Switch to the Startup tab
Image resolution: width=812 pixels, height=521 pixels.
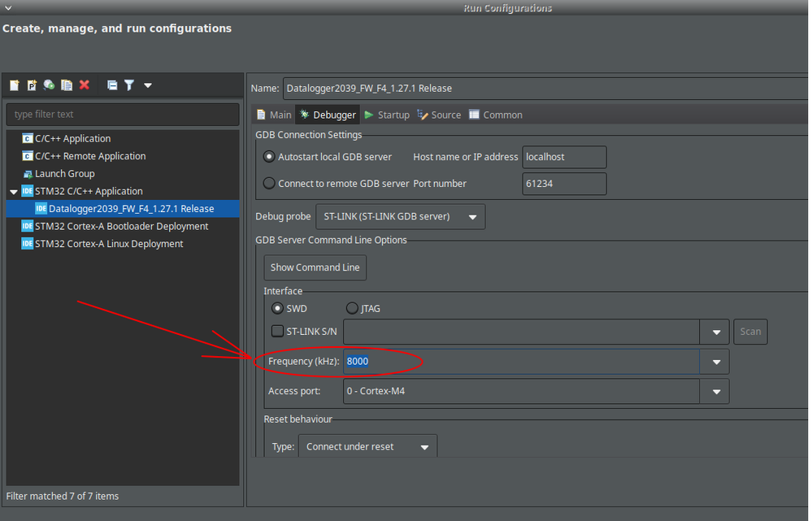[x=387, y=115]
